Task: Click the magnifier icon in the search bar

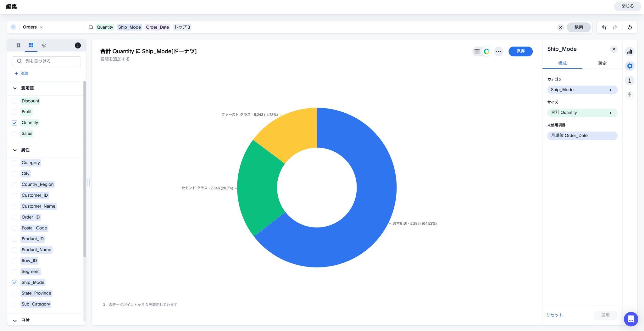Action: click(x=91, y=27)
